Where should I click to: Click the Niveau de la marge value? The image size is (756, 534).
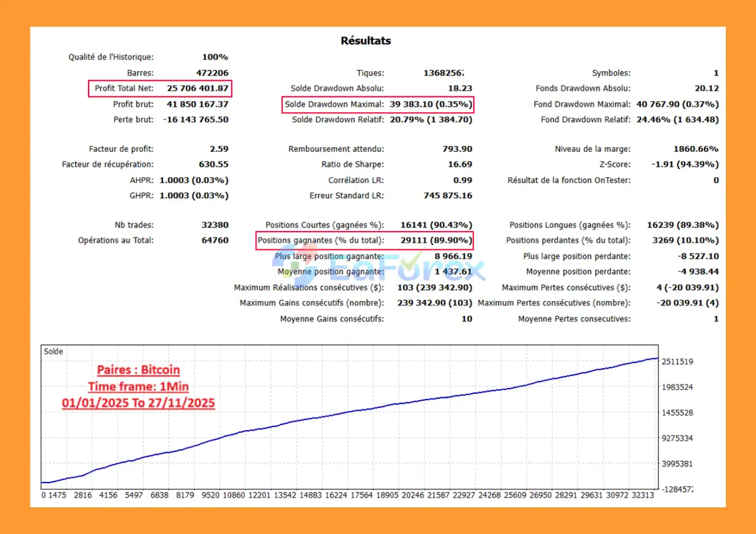(696, 149)
